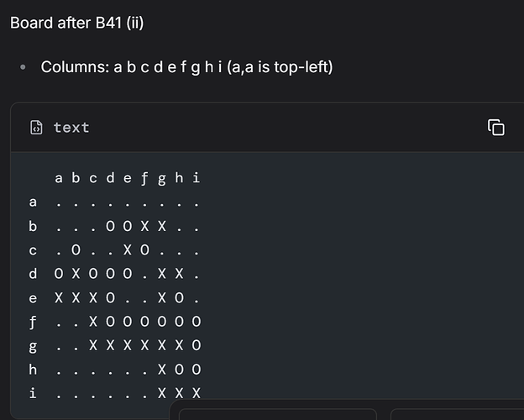Click the 'Board after B41 (ii)' heading
The height and width of the screenshot is (420, 524).
point(77,23)
